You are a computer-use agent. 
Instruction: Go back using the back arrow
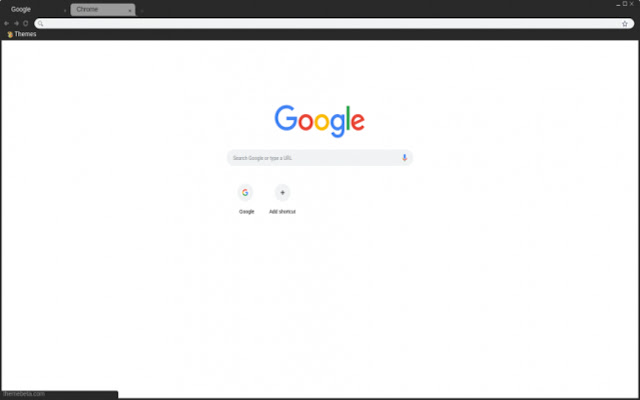(x=7, y=24)
